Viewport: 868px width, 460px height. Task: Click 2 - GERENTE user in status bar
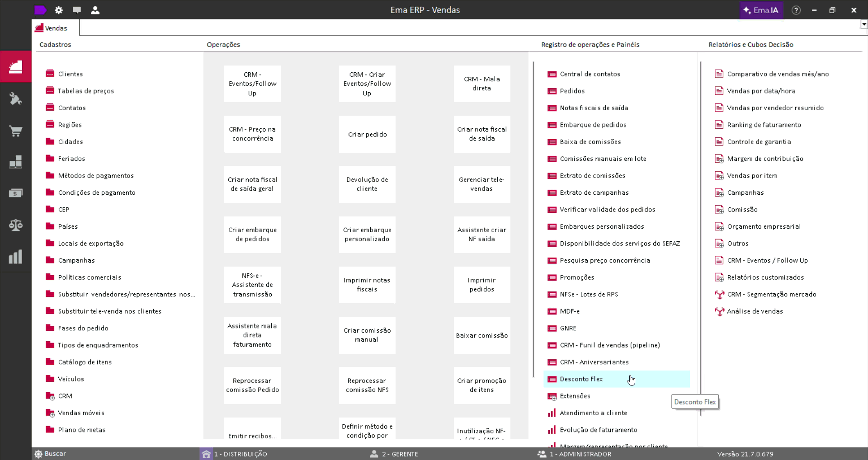coord(394,454)
